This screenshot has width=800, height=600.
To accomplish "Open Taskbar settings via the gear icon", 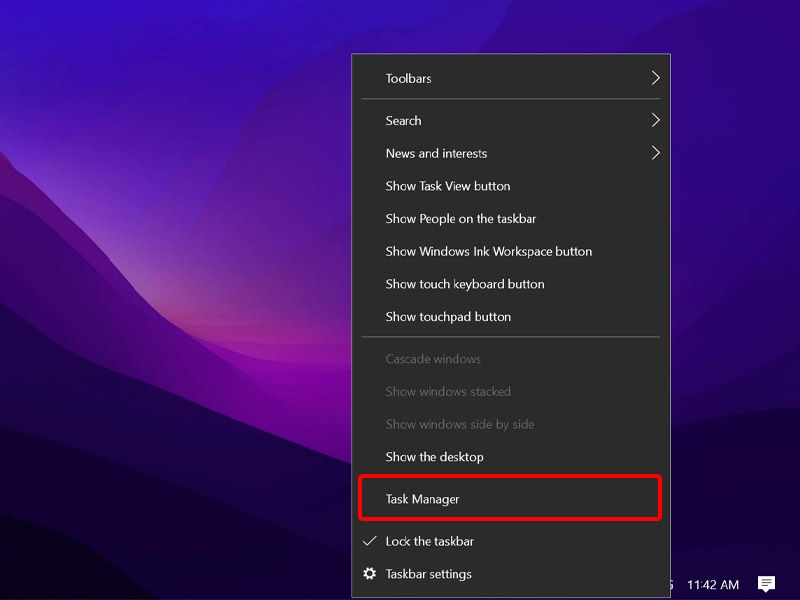I will [x=370, y=573].
